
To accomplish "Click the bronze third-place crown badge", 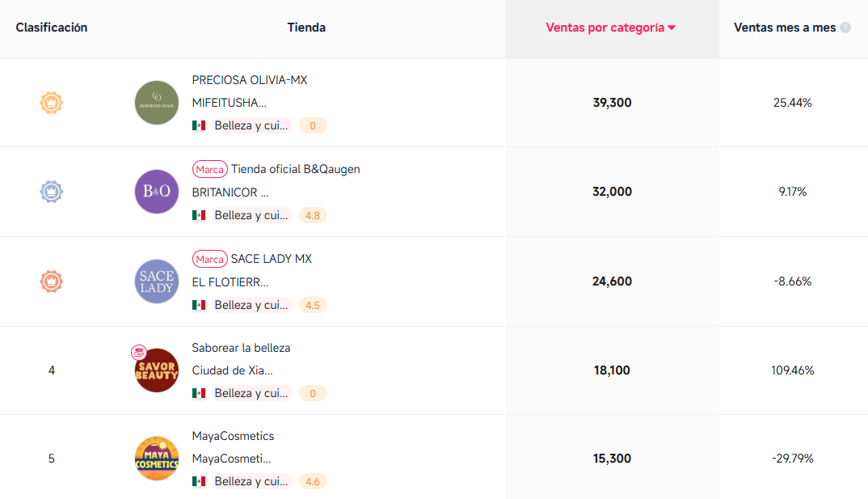I will tap(52, 281).
